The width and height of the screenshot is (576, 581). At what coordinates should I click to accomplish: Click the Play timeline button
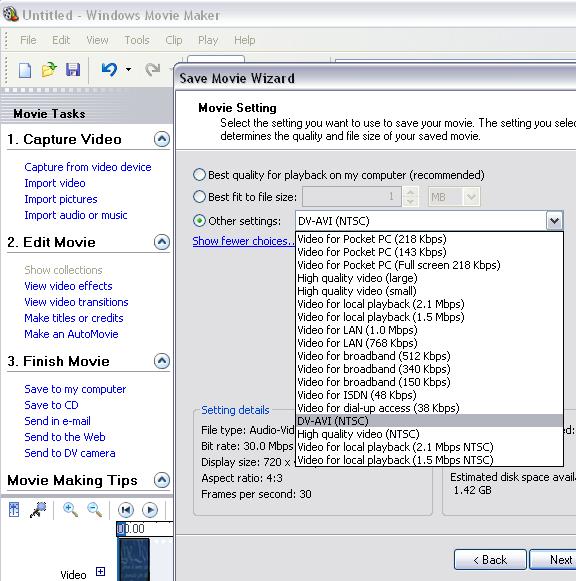point(150,510)
